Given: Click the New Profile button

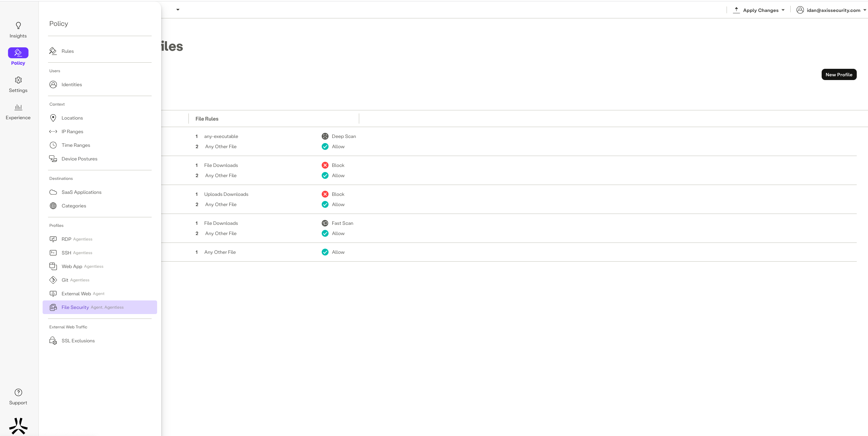Looking at the screenshot, I should [839, 75].
